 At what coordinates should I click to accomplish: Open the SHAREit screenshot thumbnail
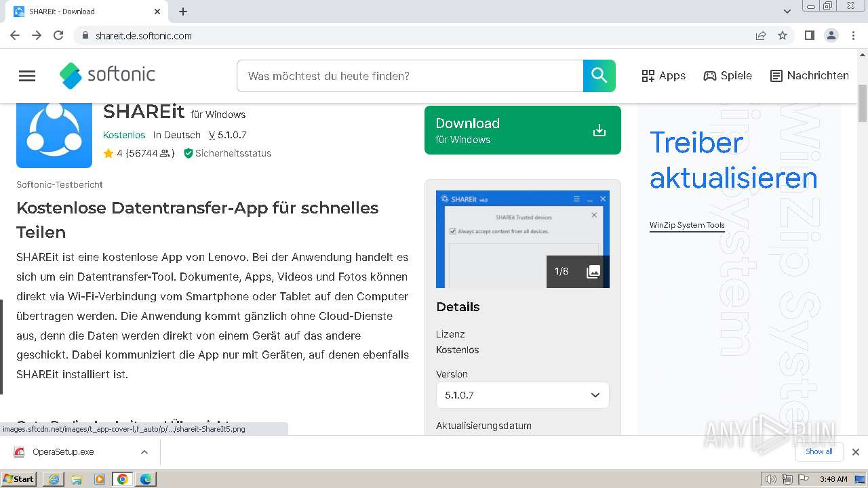click(x=523, y=239)
